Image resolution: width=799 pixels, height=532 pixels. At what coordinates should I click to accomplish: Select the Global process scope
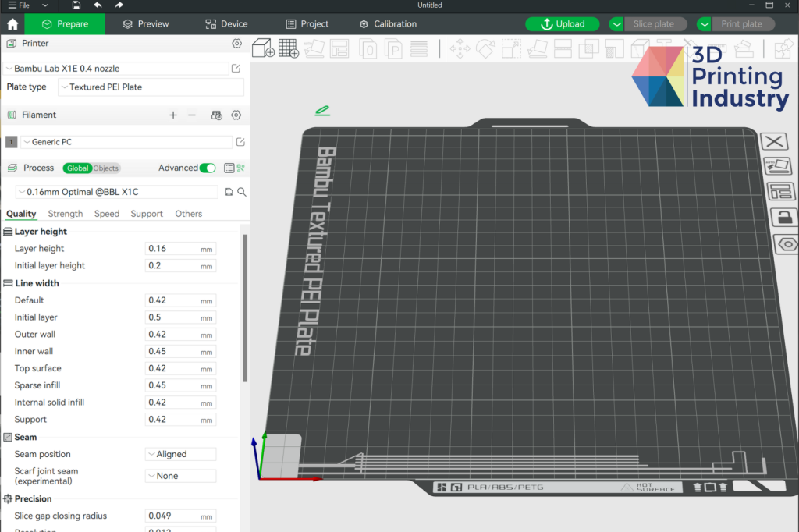[77, 168]
